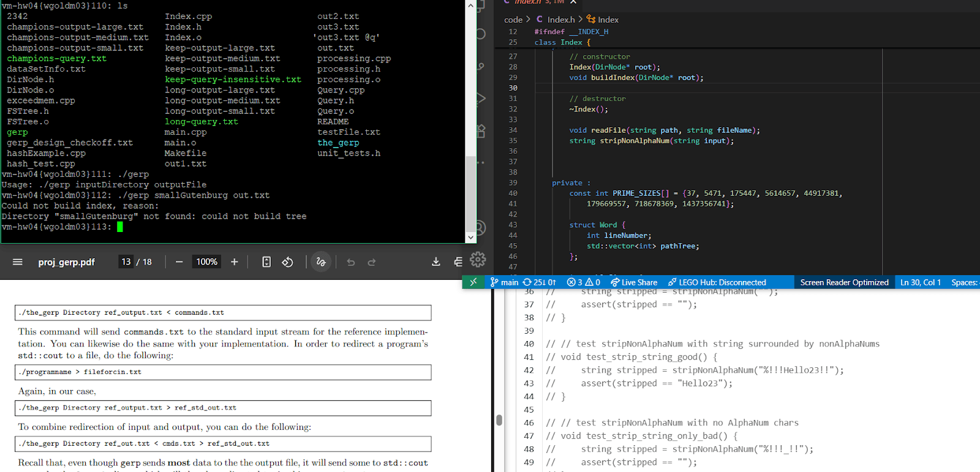Image resolution: width=980 pixels, height=472 pixels.
Task: Click terminal scrollbar down arrow
Action: pos(471,238)
